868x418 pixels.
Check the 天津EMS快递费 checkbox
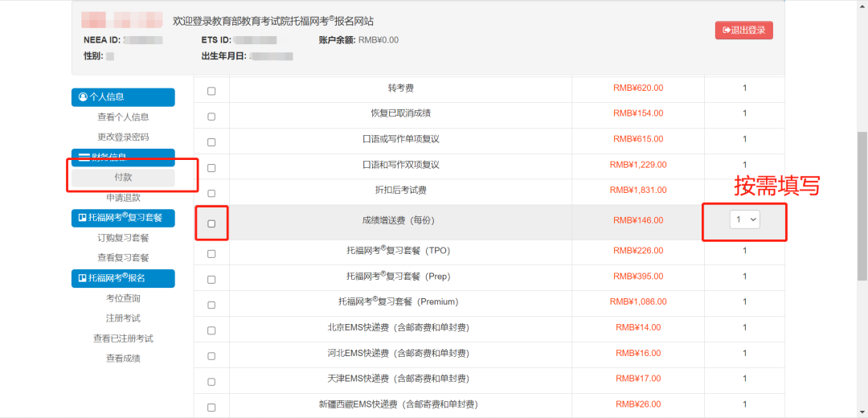click(x=211, y=382)
